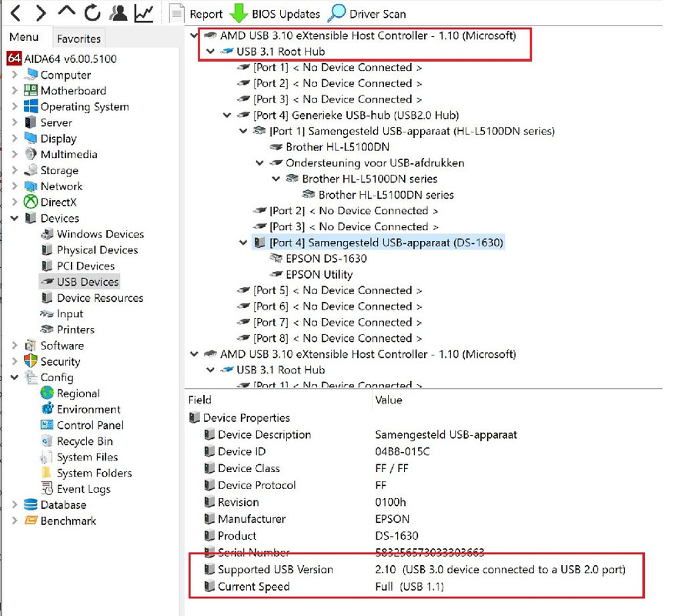Collapse Ondersteuning voor USB-afdrukken node

[x=259, y=162]
